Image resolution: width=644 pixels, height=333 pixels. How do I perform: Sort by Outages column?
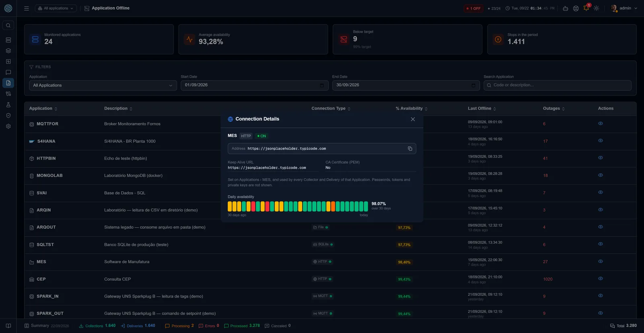(x=554, y=109)
